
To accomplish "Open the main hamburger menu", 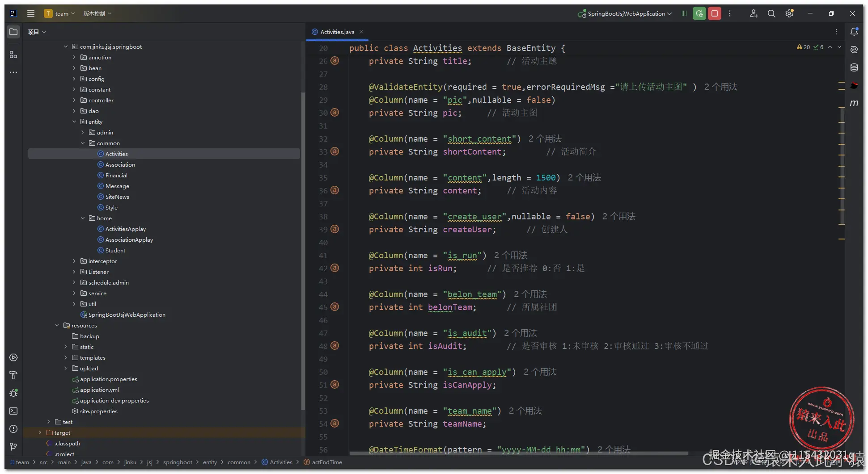I will (31, 13).
